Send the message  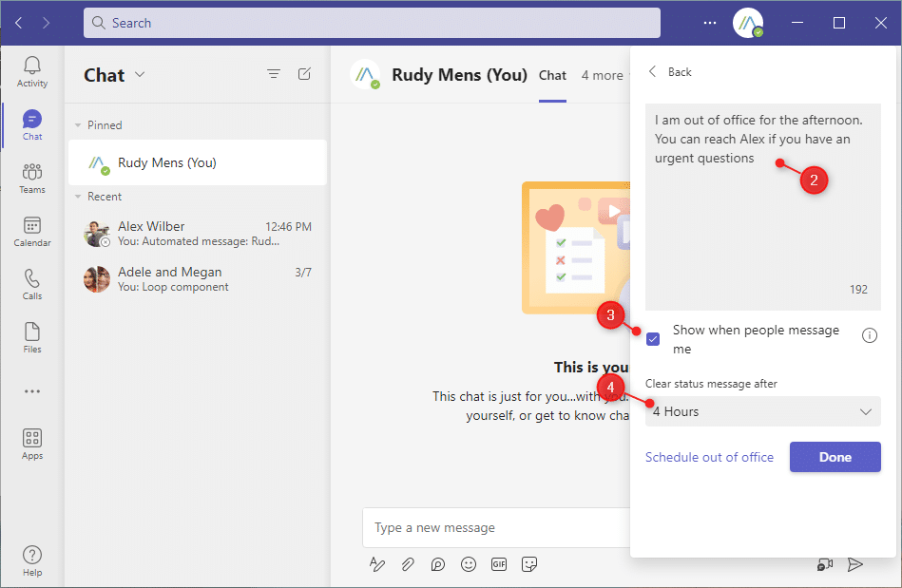[x=855, y=563]
